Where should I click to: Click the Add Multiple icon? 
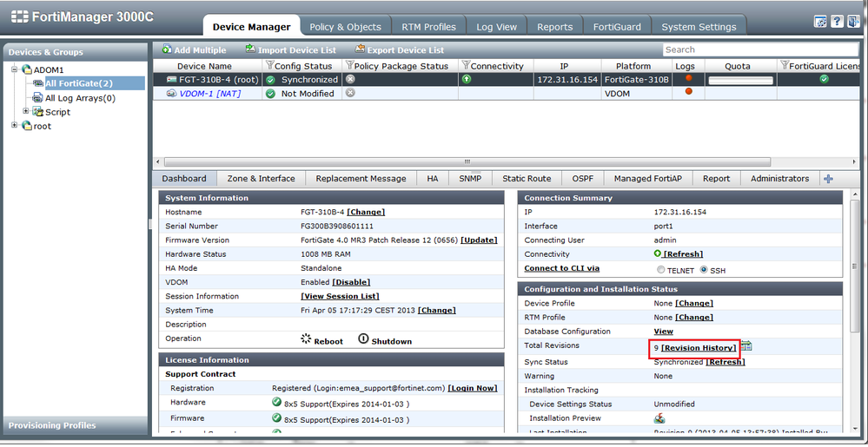click(x=167, y=49)
